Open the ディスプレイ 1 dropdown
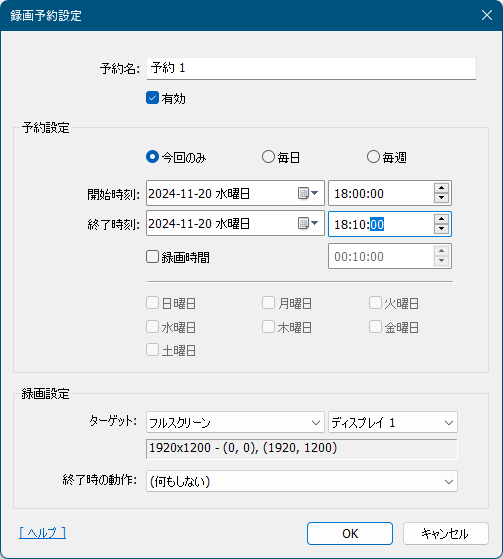Image resolution: width=503 pixels, height=559 pixels. tap(393, 422)
